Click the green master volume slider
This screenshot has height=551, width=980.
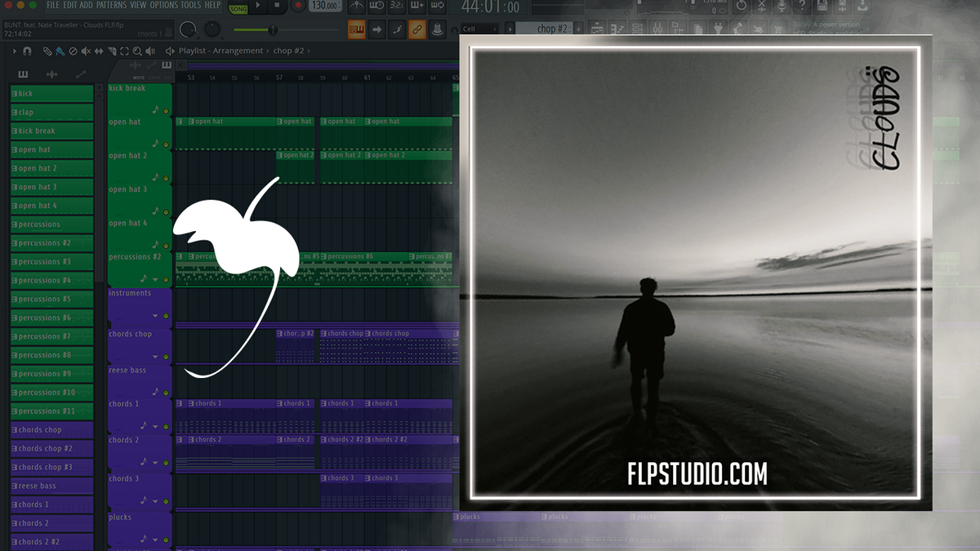coord(273,29)
